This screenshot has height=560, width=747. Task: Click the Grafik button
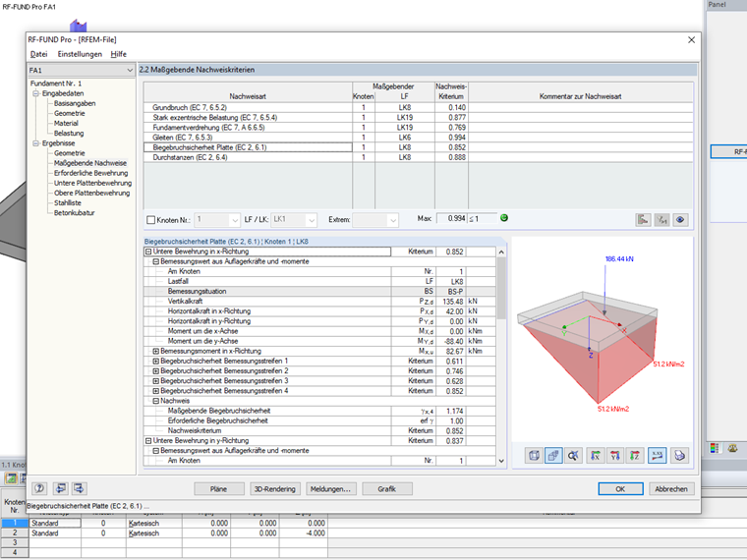coord(387,489)
